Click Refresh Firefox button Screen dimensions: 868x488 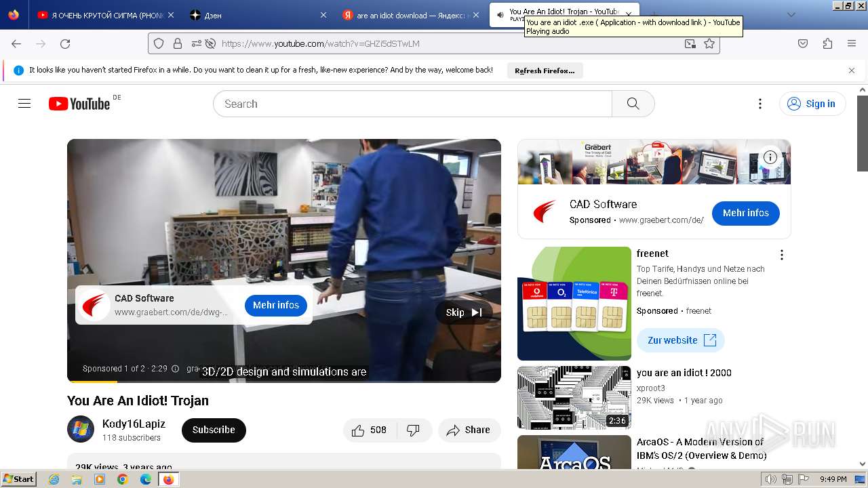pos(545,70)
